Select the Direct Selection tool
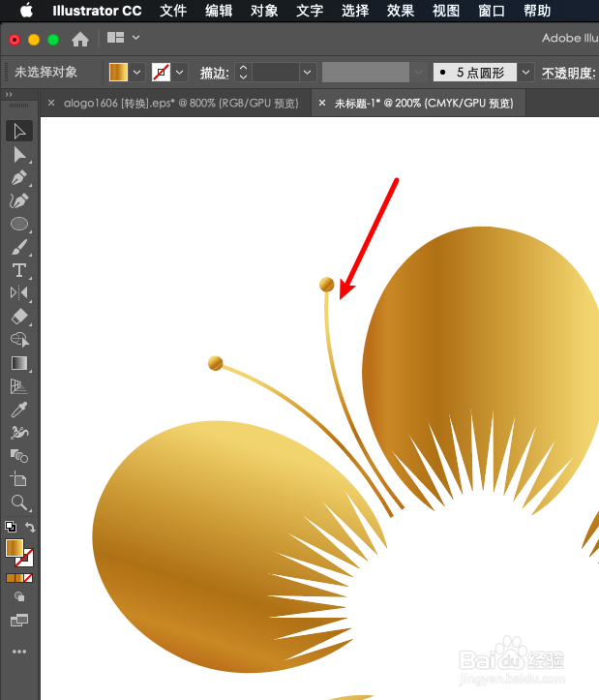Viewport: 599px width, 700px height. pos(19,155)
